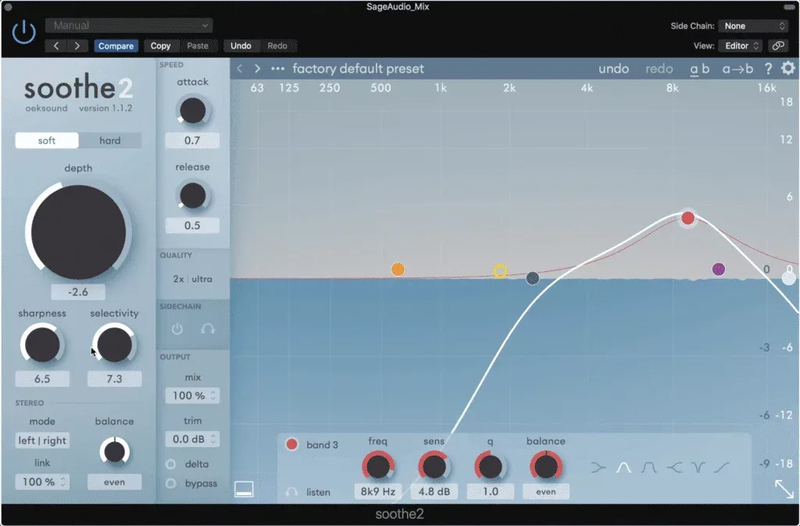
Task: Enable the sidechain power icon
Action: [177, 328]
